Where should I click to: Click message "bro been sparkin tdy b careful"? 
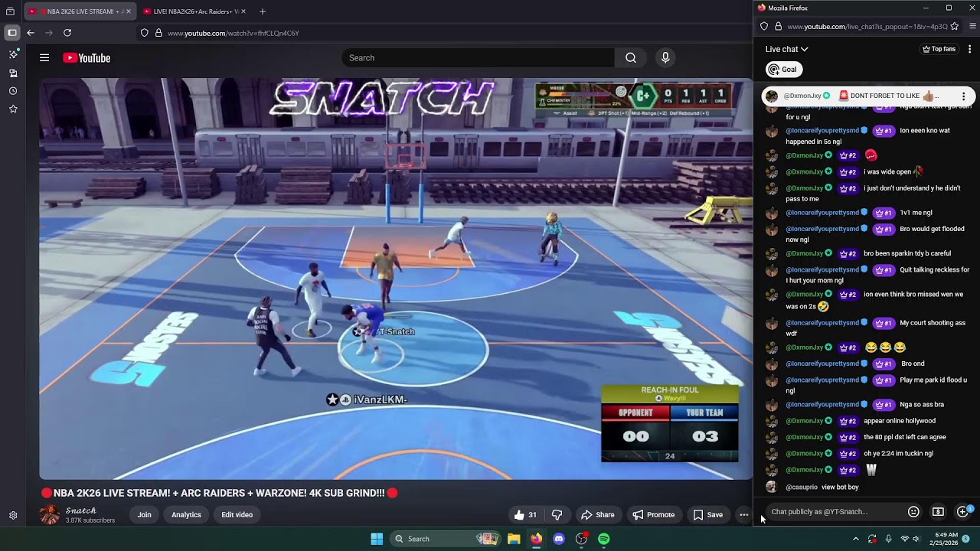(907, 253)
